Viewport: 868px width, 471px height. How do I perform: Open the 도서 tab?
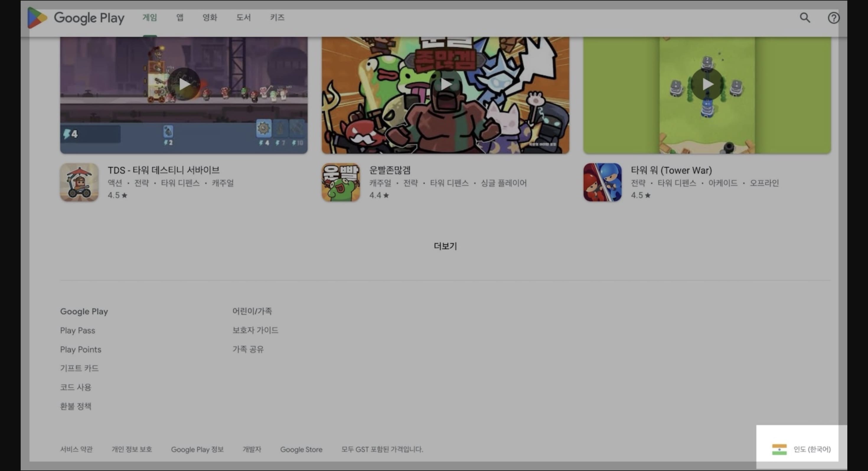pos(243,17)
